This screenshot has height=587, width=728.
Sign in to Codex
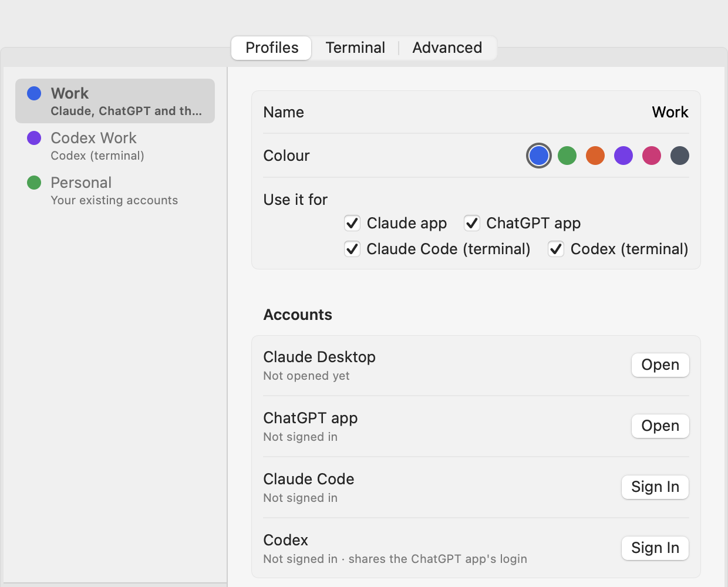pos(655,548)
